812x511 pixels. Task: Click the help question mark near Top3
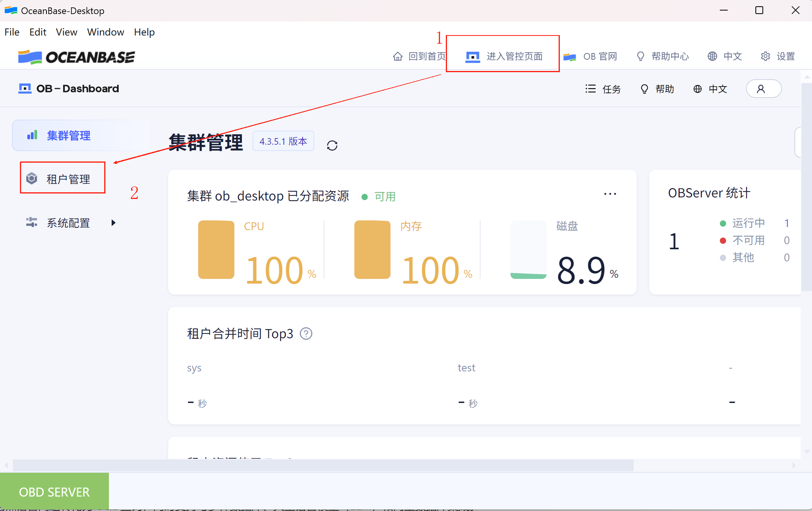tap(306, 334)
